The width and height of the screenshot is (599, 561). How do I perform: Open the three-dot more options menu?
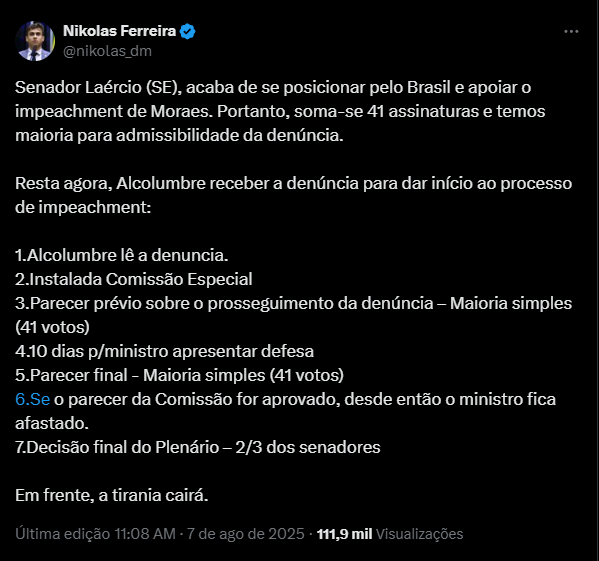[x=571, y=31]
